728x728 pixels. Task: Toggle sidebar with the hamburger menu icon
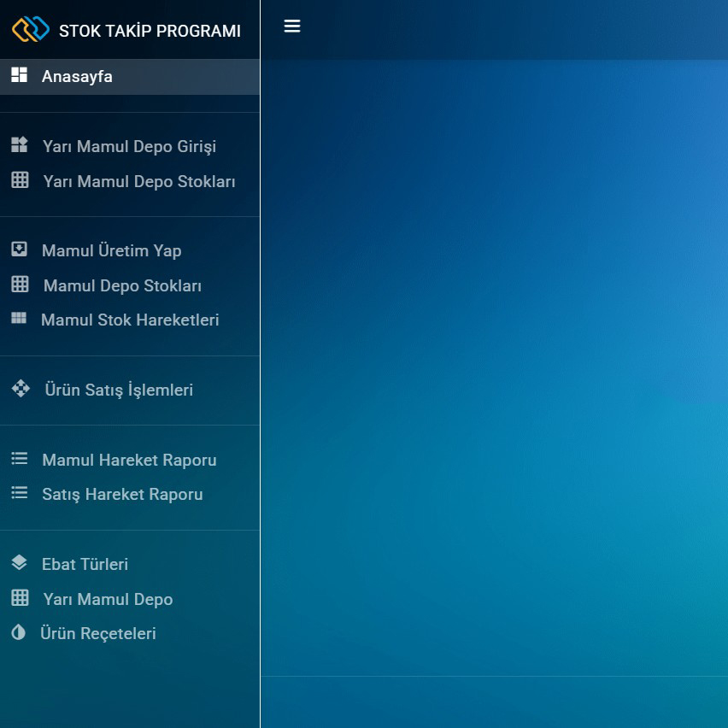[292, 26]
